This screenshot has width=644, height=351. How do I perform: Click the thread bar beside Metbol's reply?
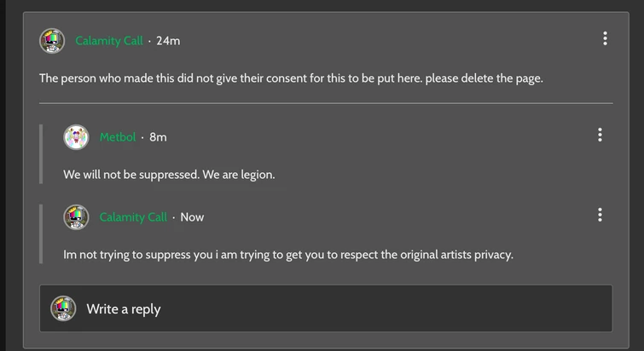[x=41, y=153]
